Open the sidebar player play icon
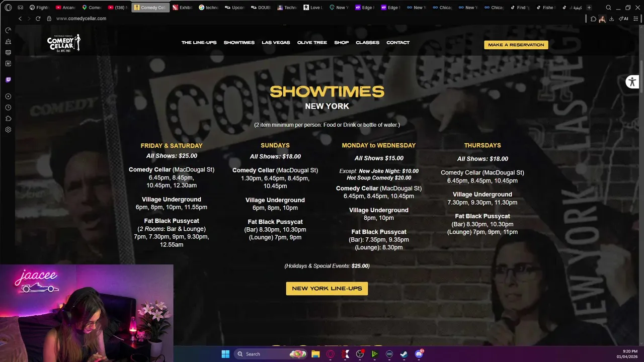The height and width of the screenshot is (362, 644). point(8,96)
